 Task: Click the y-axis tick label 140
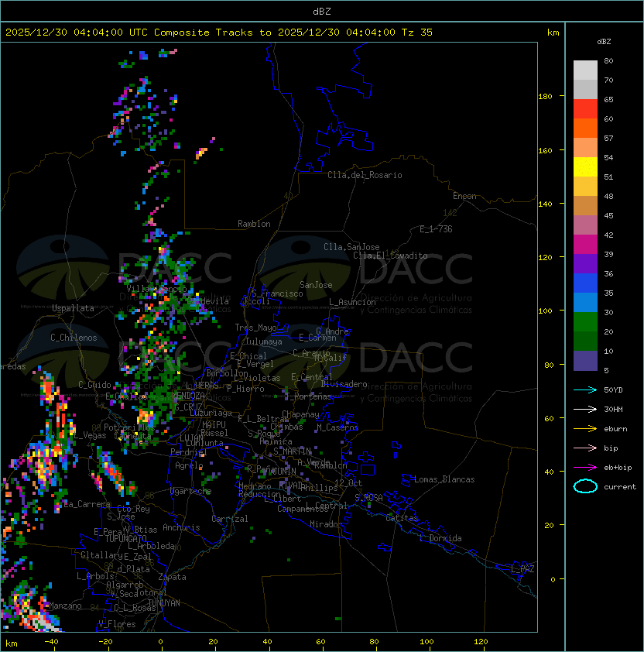(x=545, y=204)
